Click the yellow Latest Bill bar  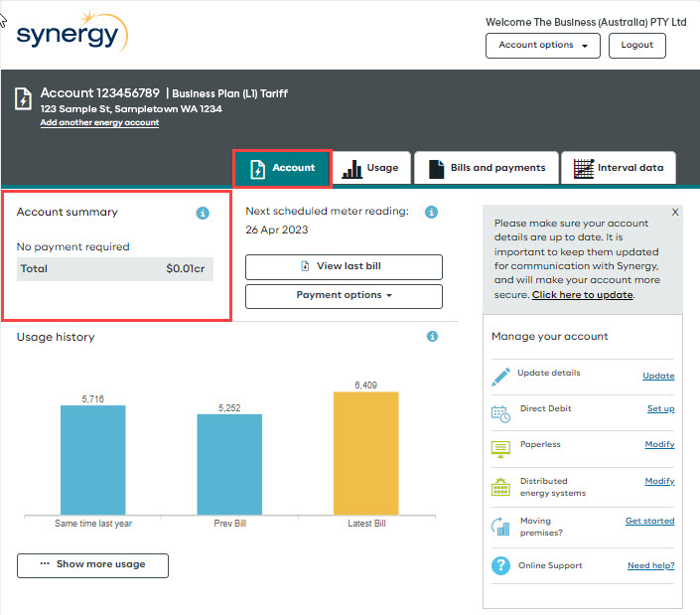coord(366,453)
